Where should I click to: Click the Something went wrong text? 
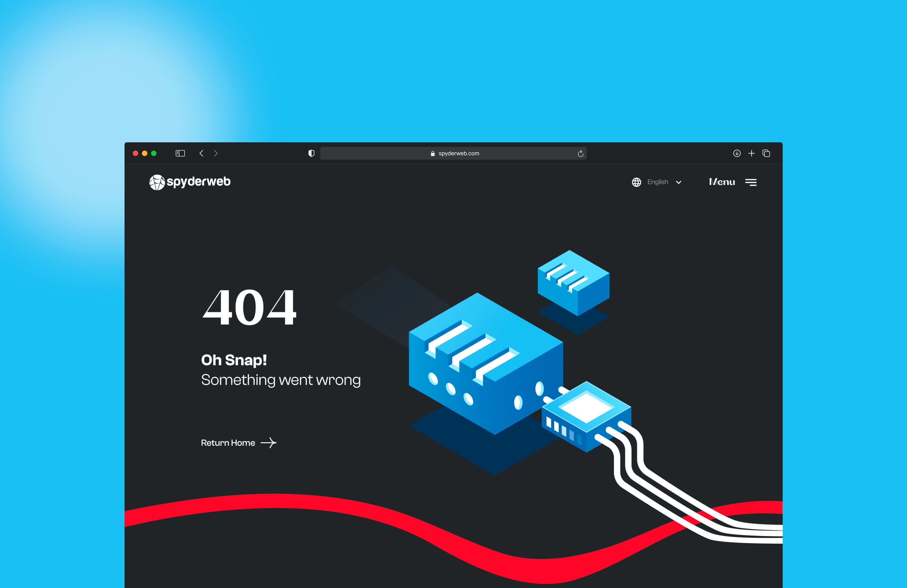point(281,380)
